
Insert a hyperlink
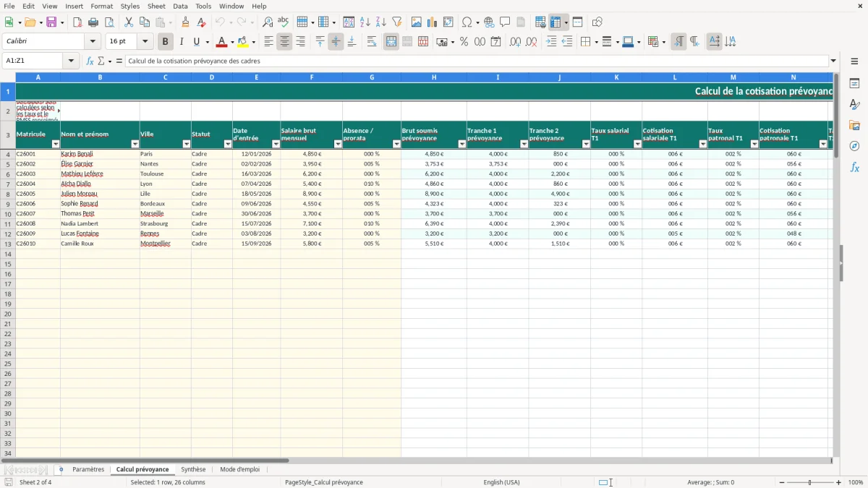(489, 22)
